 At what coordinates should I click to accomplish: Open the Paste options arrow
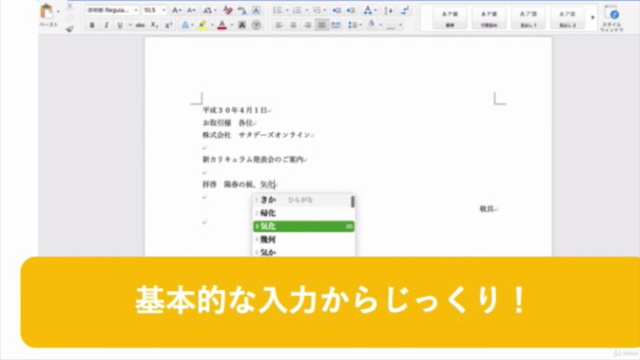point(58,11)
